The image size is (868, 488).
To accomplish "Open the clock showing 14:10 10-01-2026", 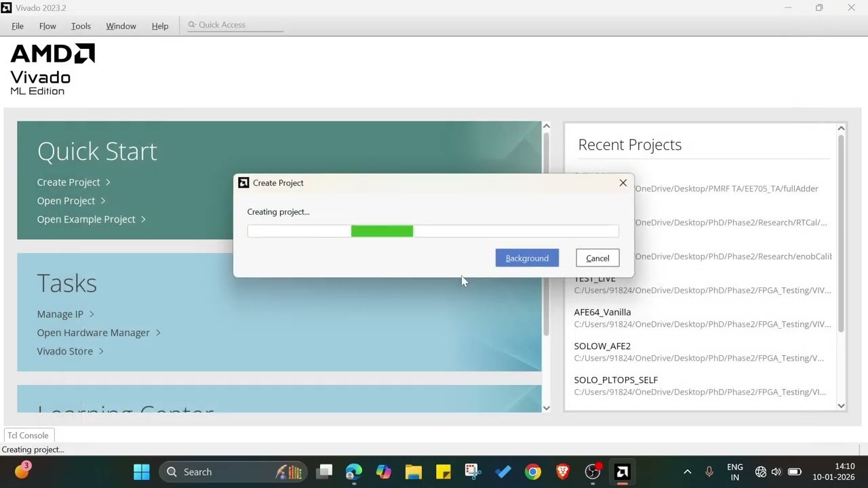I will (x=834, y=472).
